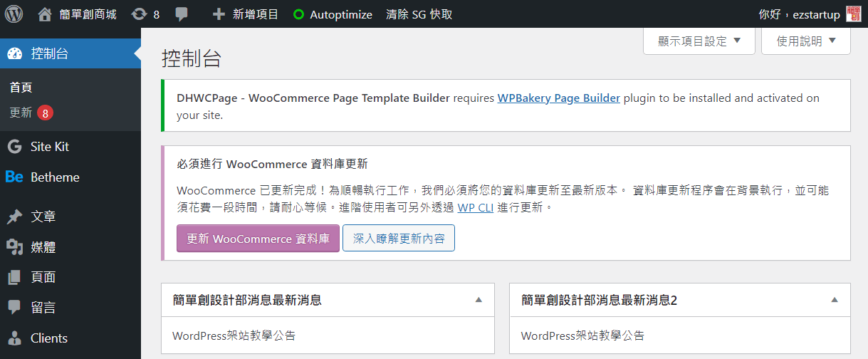
Task: Click the Site Kit Google G icon
Action: [x=14, y=146]
